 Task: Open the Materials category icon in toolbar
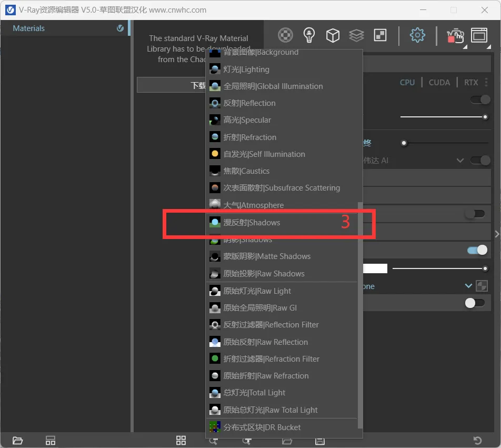[285, 35]
